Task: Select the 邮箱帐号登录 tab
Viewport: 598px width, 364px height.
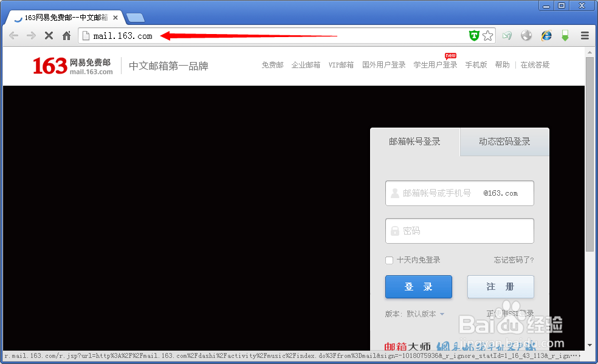Action: tap(415, 142)
